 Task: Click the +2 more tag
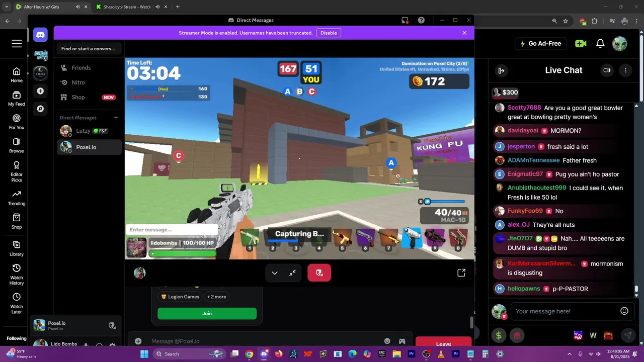[x=217, y=297]
